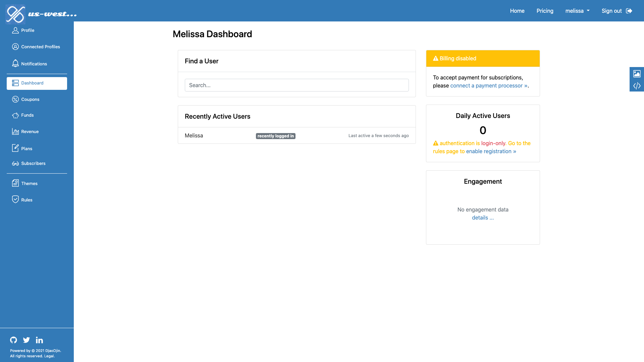
Task: Click the Sign out arrow icon
Action: tap(629, 11)
